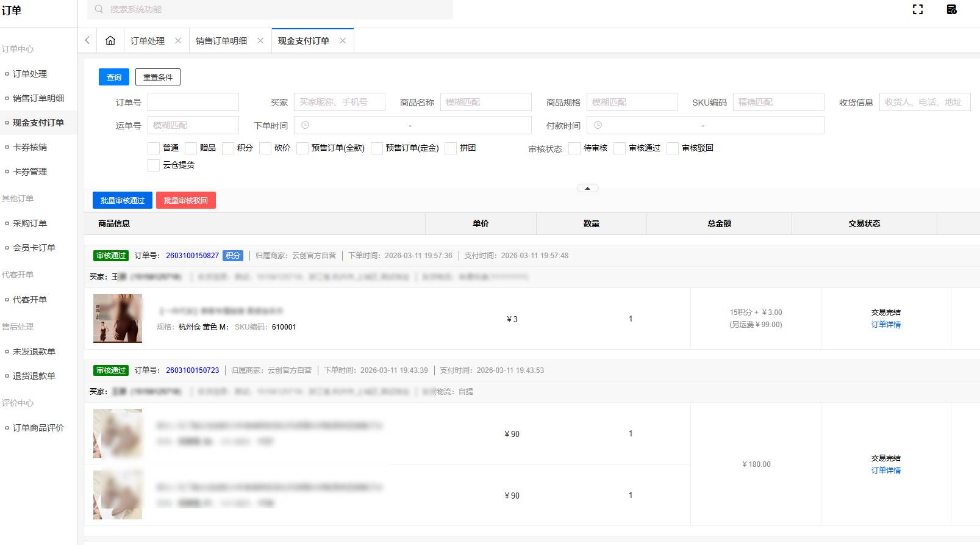The height and width of the screenshot is (545, 980).
Task: Open the top-right settings list icon
Action: pos(951,9)
